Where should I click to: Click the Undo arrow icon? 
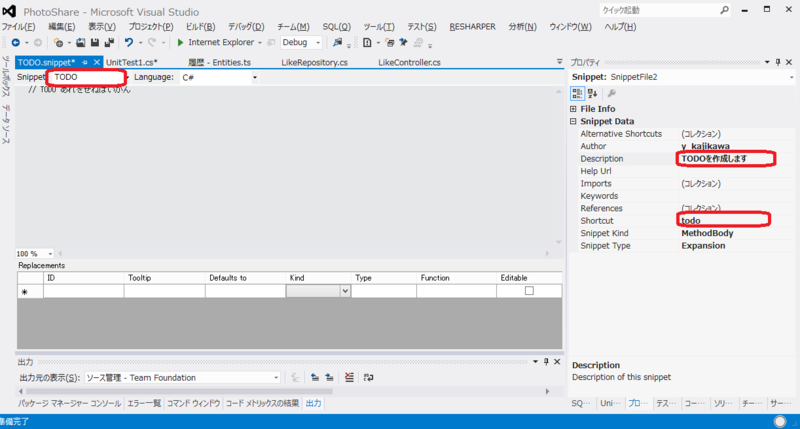pos(129,43)
